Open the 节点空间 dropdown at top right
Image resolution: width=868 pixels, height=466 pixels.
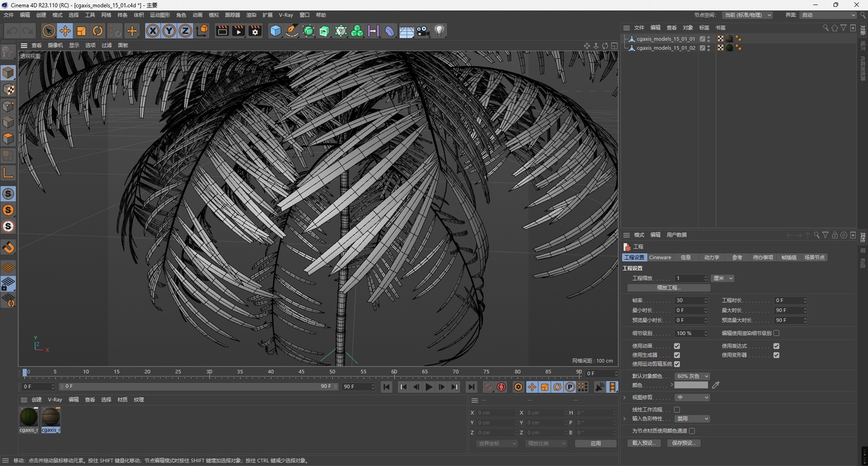point(746,15)
